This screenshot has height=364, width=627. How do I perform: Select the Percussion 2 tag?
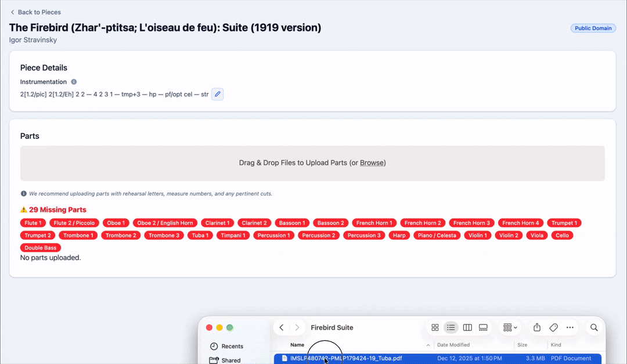point(319,235)
